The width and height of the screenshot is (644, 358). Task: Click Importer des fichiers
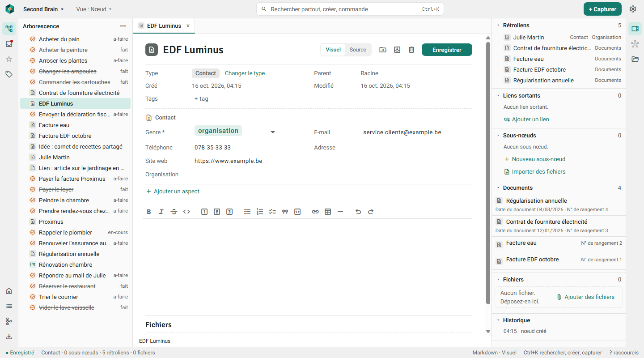click(x=535, y=172)
